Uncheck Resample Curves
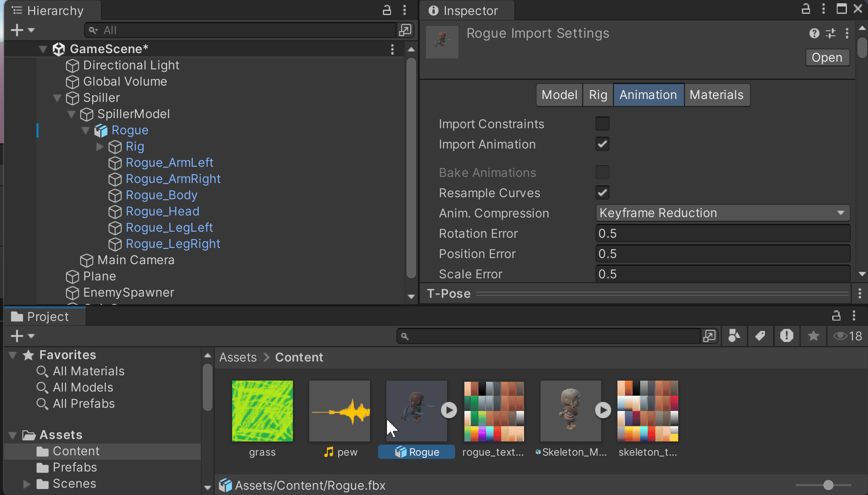 [602, 193]
